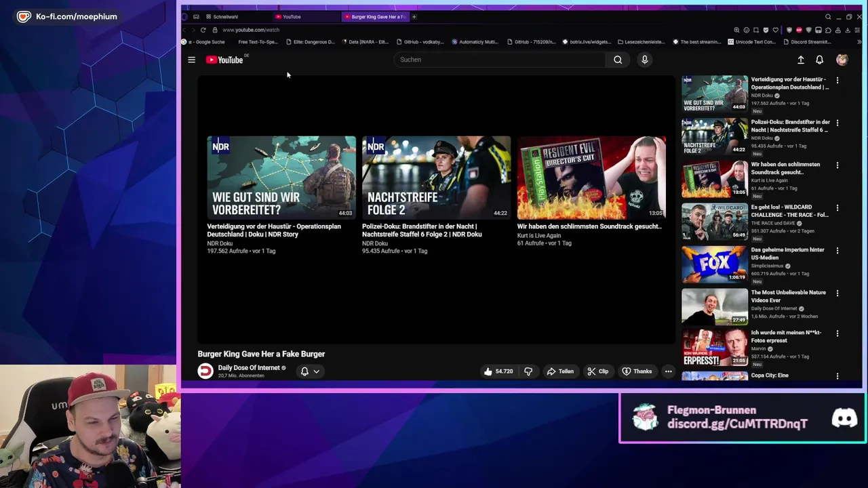The width and height of the screenshot is (868, 488).
Task: Open the Google Suche bookmark
Action: coord(204,42)
